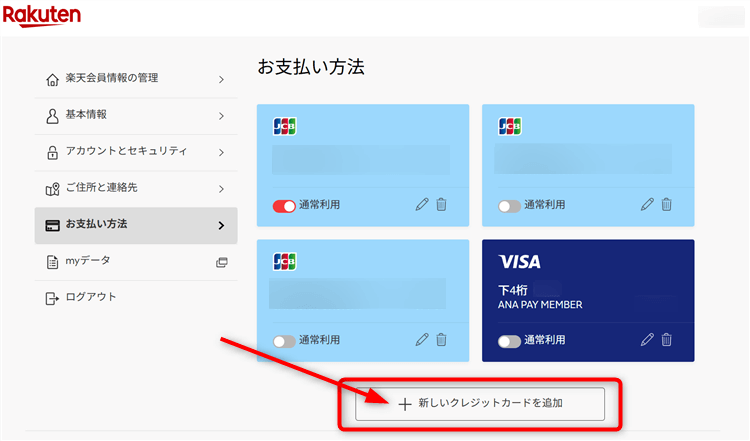Click the myデータ external window icon

tap(221, 262)
